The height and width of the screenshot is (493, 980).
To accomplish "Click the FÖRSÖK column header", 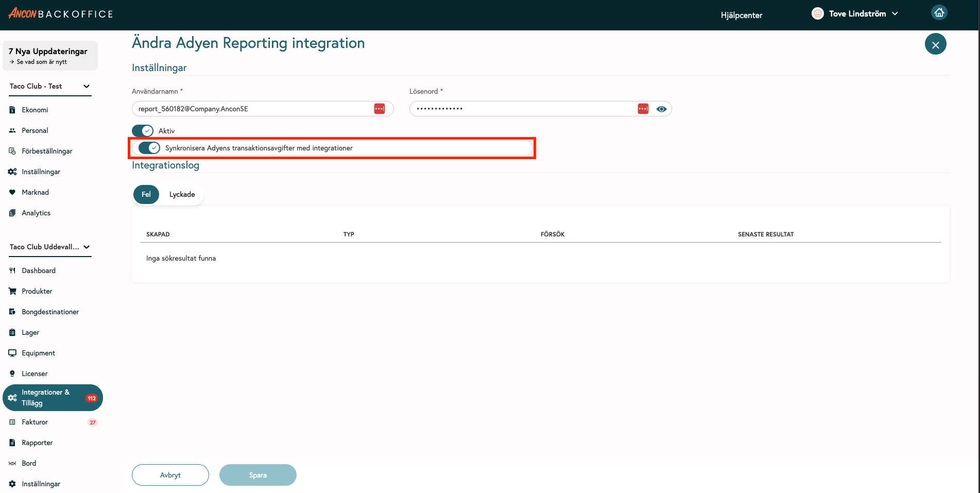I will coord(553,234).
